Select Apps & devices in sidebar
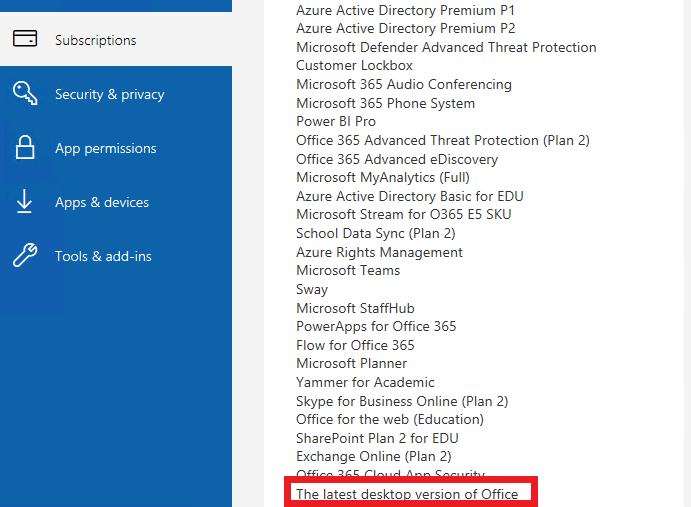The image size is (691, 507). tap(116, 202)
